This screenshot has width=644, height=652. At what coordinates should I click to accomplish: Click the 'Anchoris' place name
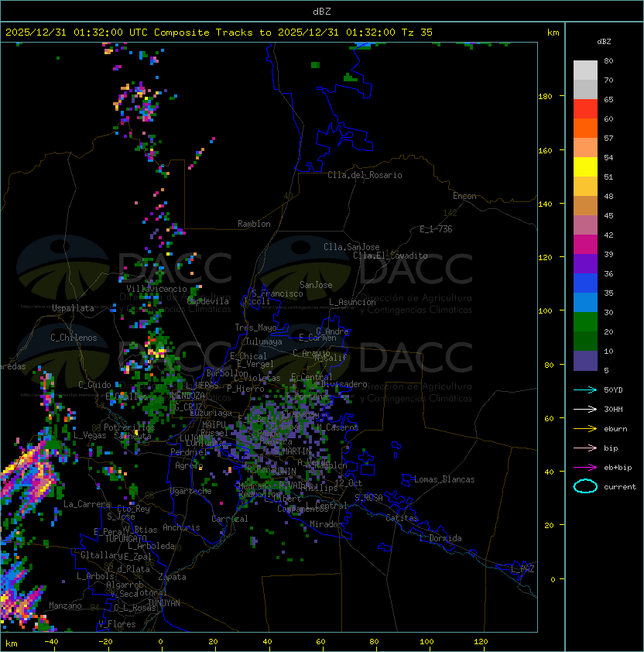[181, 527]
